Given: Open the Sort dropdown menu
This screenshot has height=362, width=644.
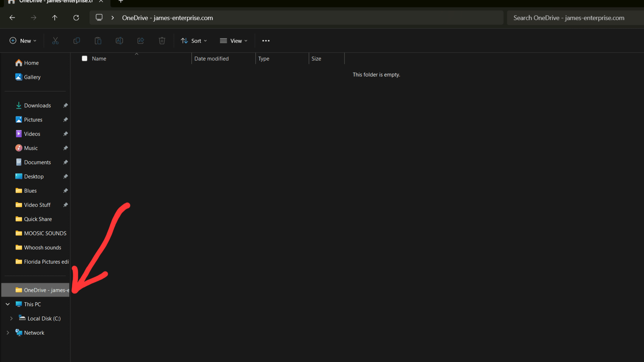Looking at the screenshot, I should click(x=194, y=41).
